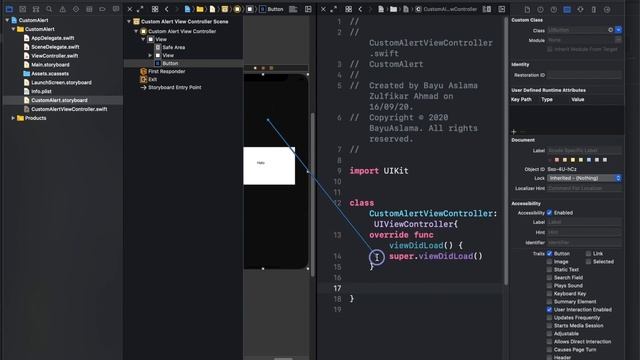
Task: Toggle User Interaction Enabled checkbox
Action: 549,309
